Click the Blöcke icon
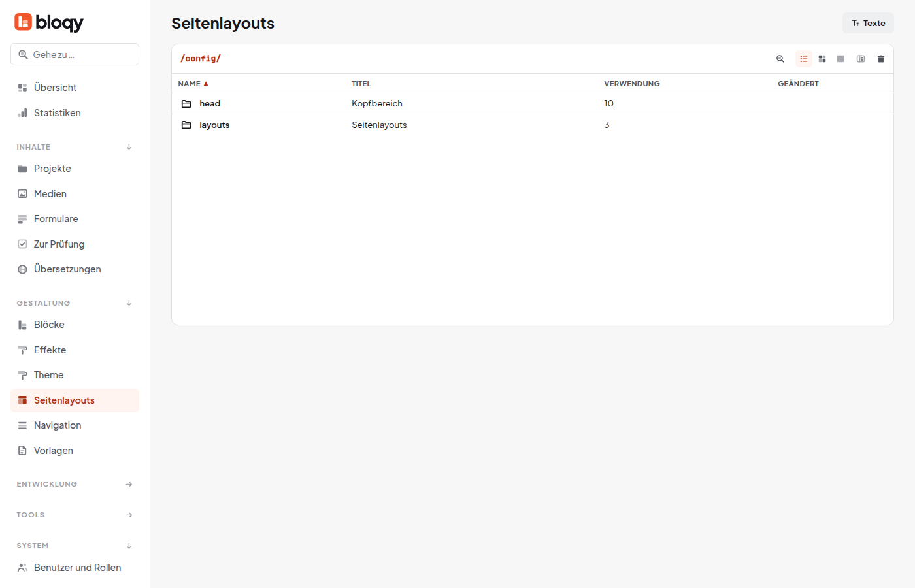 click(x=22, y=325)
